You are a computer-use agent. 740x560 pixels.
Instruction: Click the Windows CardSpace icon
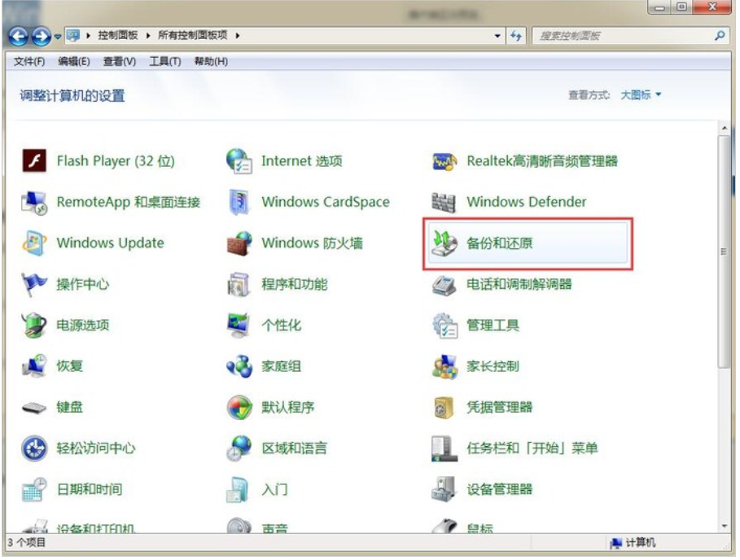[x=239, y=202]
